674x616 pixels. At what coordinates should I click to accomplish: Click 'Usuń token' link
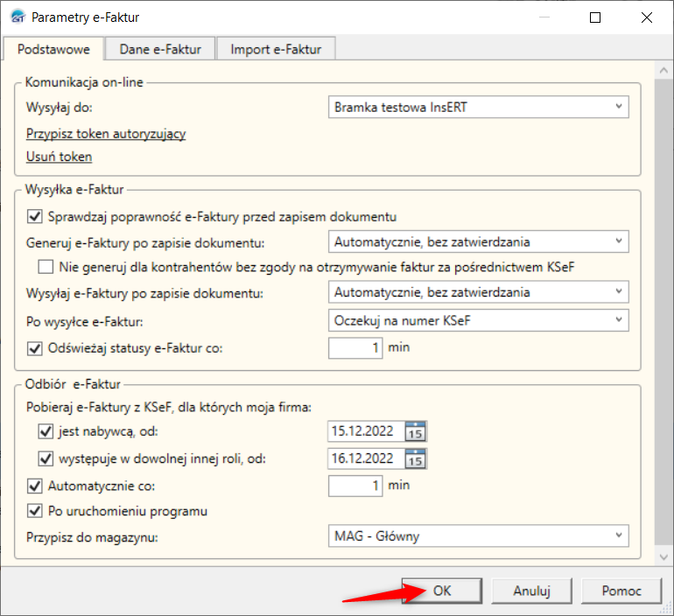pyautogui.click(x=59, y=157)
